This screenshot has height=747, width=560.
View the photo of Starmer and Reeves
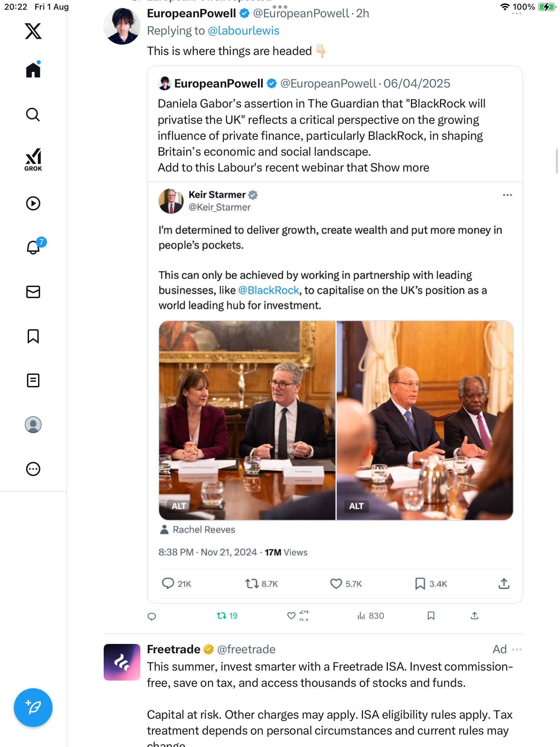(247, 420)
